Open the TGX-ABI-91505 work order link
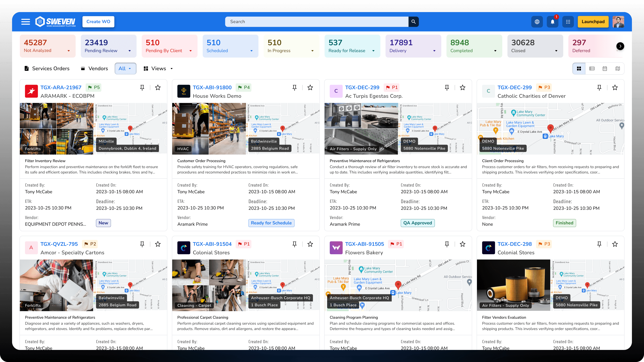Viewport: 644px width, 362px height. pyautogui.click(x=364, y=244)
